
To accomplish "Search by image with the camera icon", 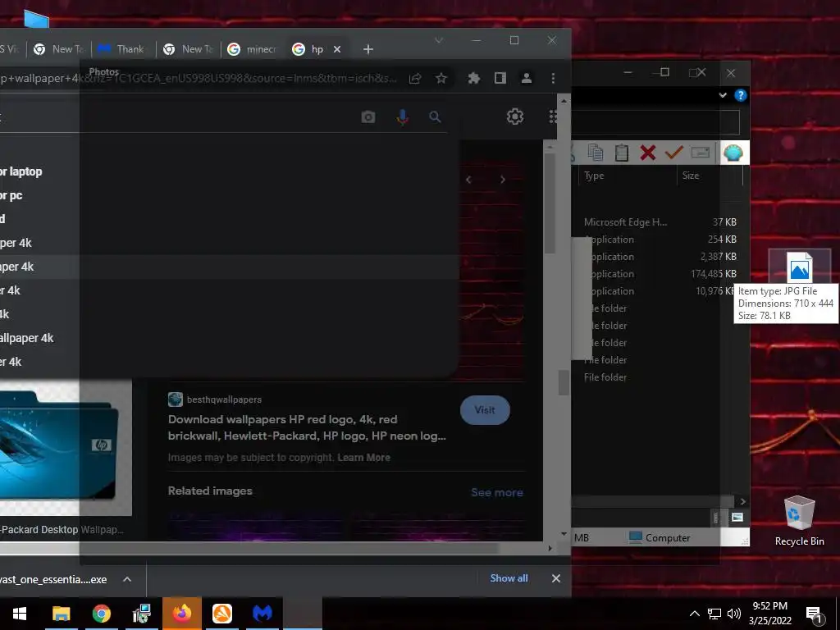I will tap(368, 116).
